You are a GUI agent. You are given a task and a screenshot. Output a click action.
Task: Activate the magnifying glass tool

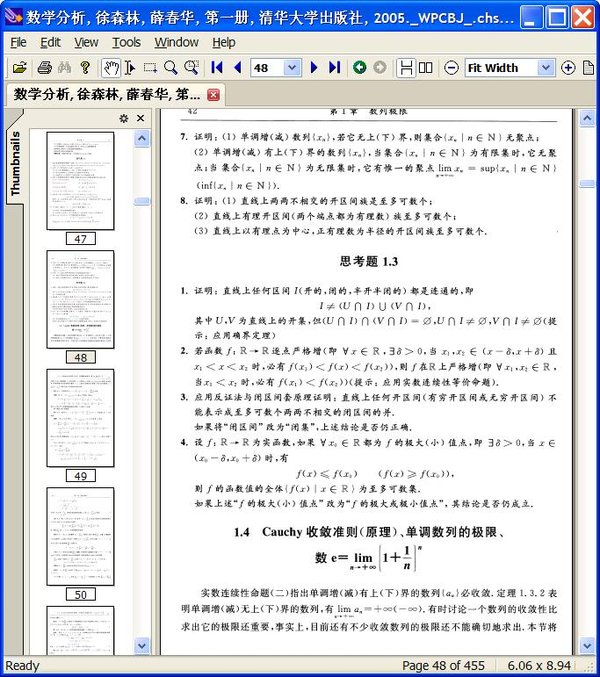pyautogui.click(x=171, y=68)
